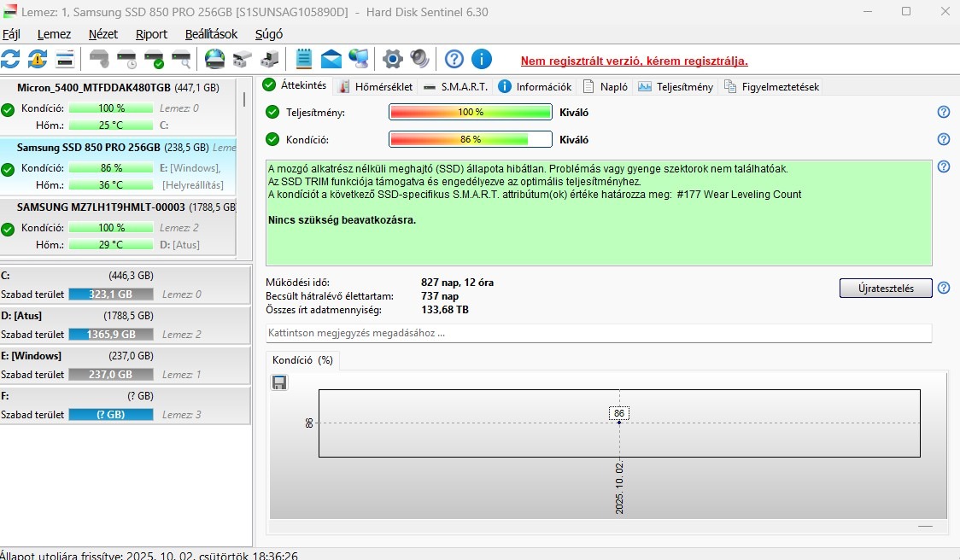Click help icon beside Kondíció bar
This screenshot has width=960, height=560.
944,139
